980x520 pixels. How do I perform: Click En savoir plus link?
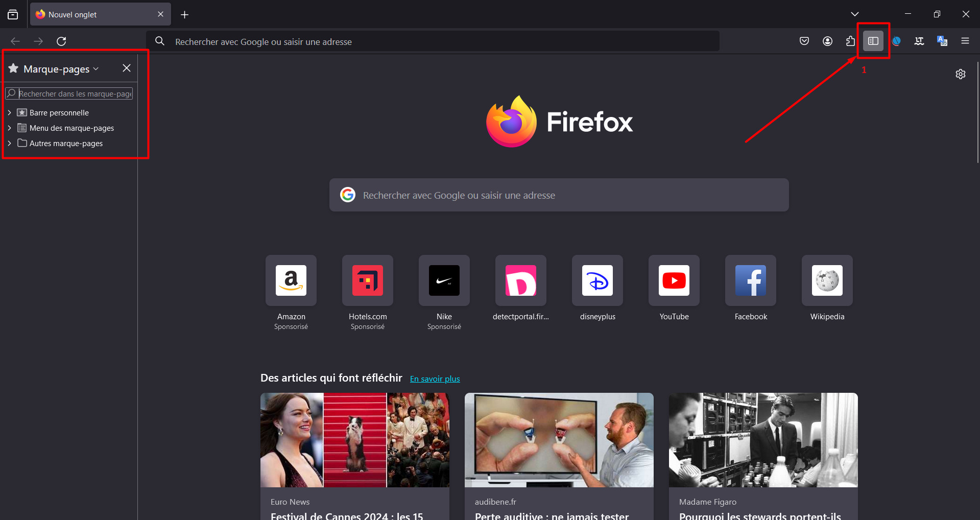(x=435, y=379)
